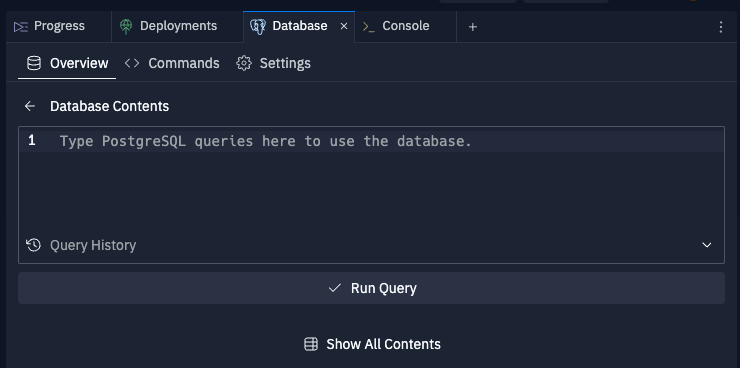Click the Commands code brackets icon
Viewport: 740px width, 368px height.
tap(132, 63)
